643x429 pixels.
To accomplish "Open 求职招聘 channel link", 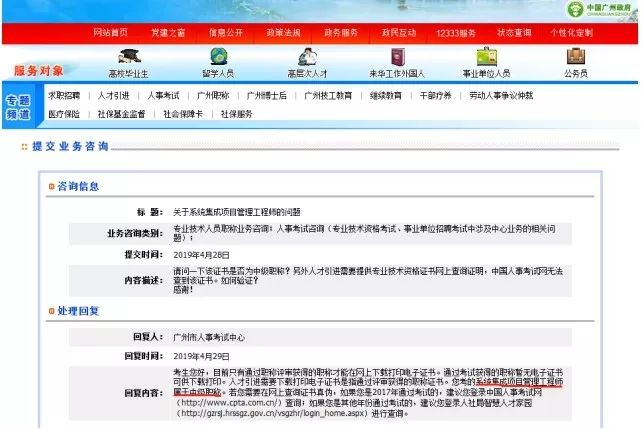I will 64,96.
